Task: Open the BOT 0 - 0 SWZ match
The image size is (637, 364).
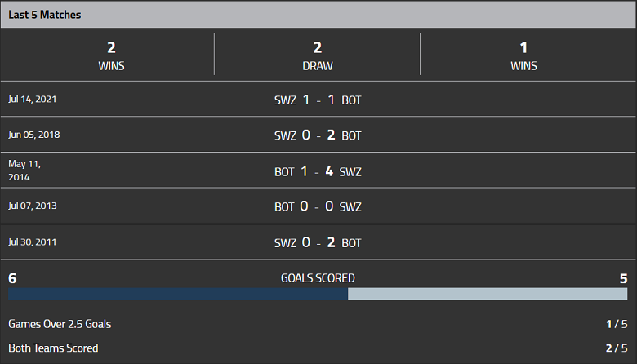Action: (318, 206)
